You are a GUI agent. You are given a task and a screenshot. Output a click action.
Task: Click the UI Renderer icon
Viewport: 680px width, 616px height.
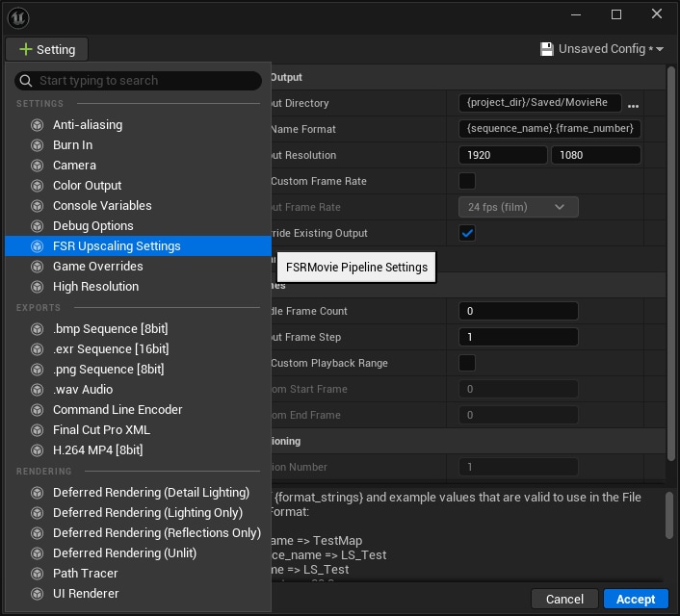click(37, 594)
